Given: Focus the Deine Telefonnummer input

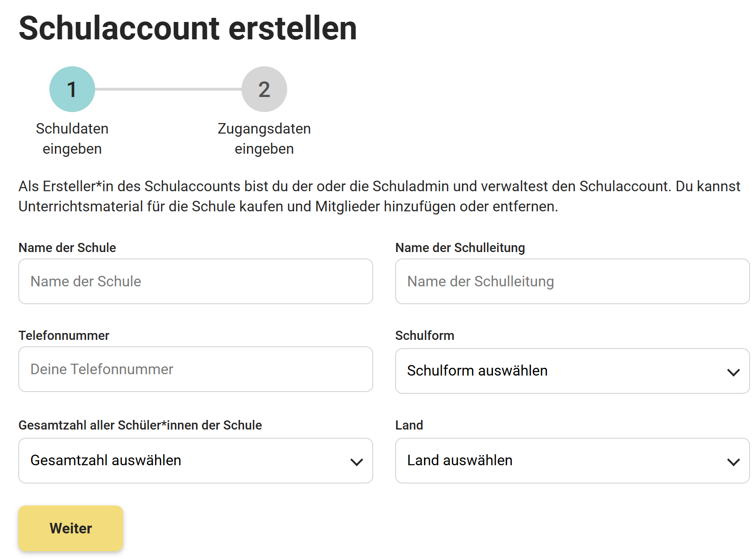Looking at the screenshot, I should pos(195,369).
